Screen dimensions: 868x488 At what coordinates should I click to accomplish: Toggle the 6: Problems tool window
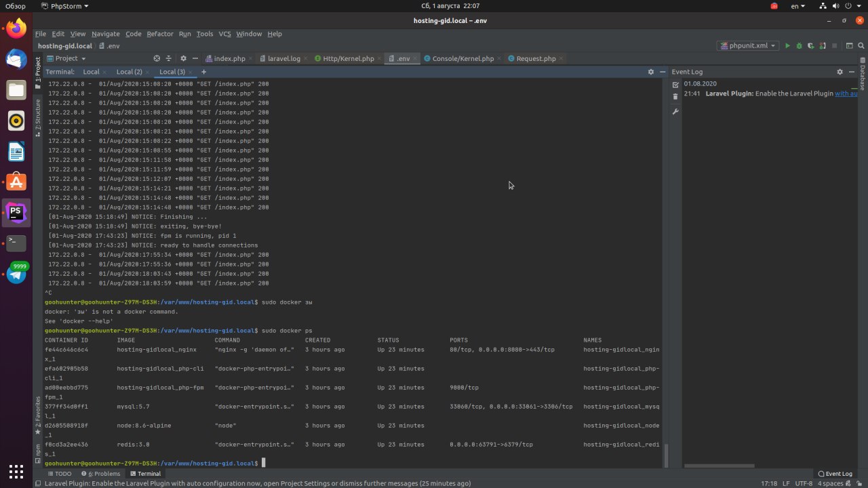100,474
